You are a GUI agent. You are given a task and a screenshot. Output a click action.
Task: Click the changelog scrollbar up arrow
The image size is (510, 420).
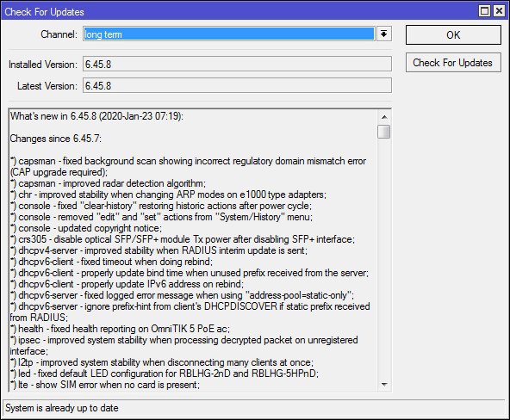tap(384, 117)
